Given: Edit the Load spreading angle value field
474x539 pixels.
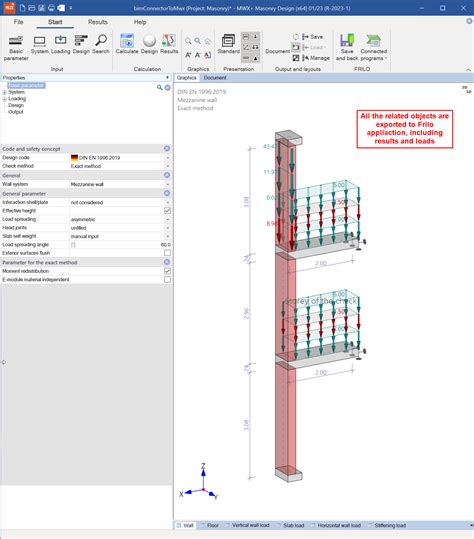Looking at the screenshot, I should coord(120,245).
